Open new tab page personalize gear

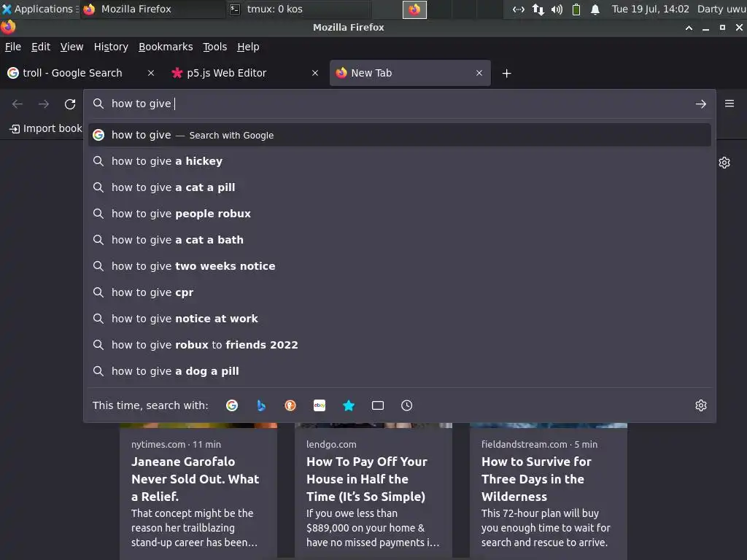click(x=724, y=163)
